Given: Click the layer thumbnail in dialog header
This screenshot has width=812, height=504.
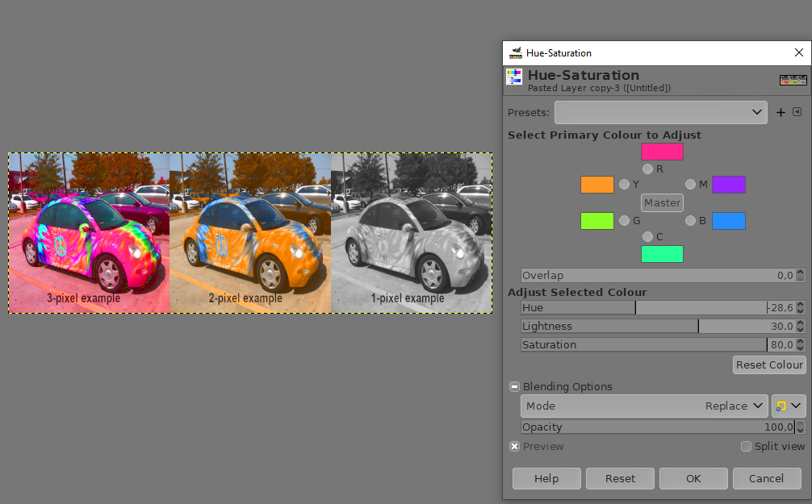Looking at the screenshot, I should point(793,80).
